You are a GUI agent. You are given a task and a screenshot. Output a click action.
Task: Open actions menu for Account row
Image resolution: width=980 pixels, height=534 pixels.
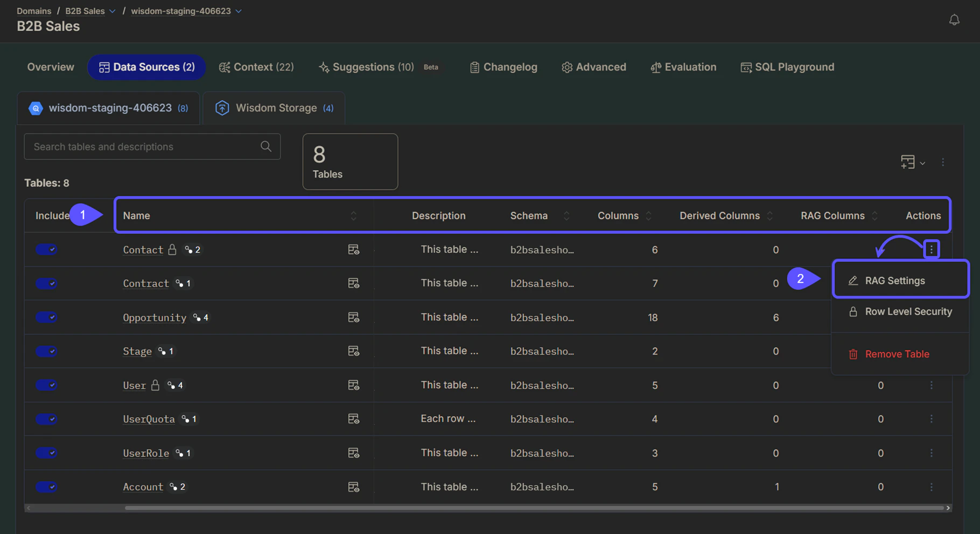pos(932,487)
